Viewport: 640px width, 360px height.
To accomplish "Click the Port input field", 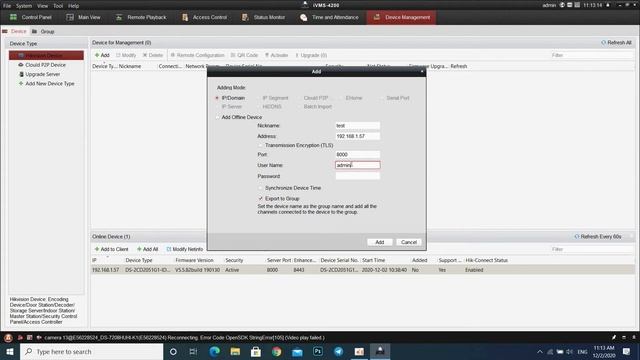I will point(358,154).
